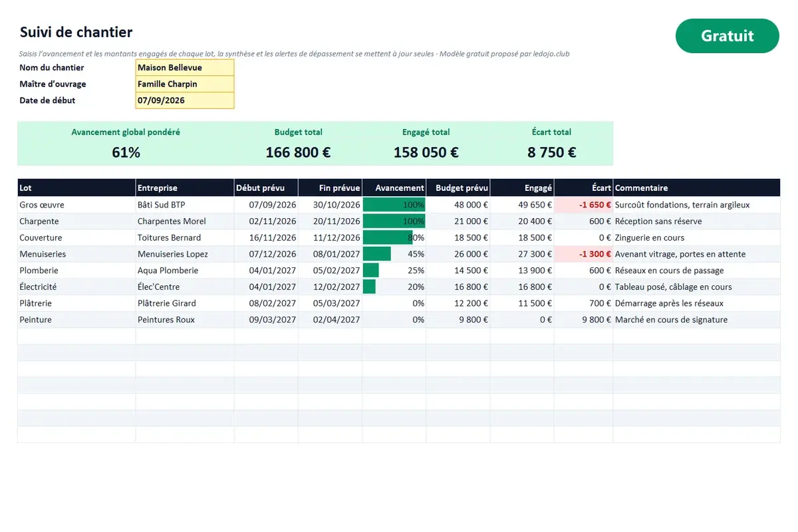Click the Suivi de chantier title
This screenshot has height=532, width=798.
click(76, 32)
